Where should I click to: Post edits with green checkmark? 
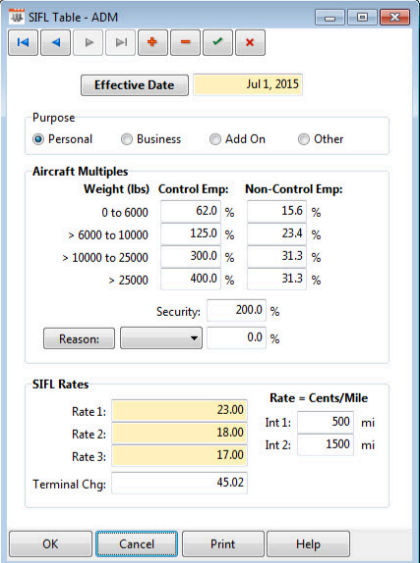pos(218,43)
